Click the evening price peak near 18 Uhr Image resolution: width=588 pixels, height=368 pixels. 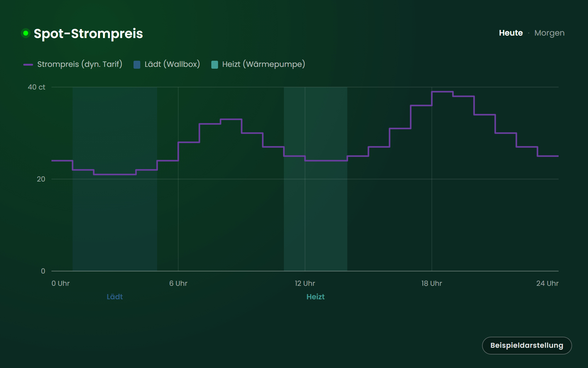coord(442,92)
